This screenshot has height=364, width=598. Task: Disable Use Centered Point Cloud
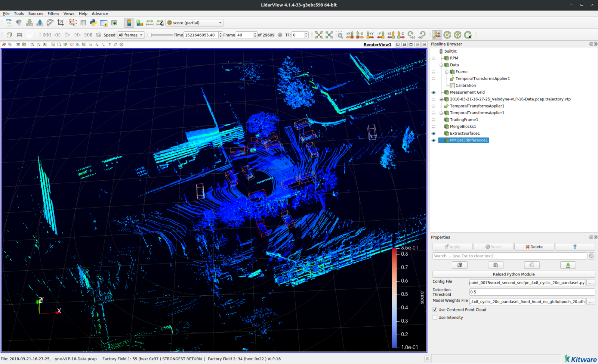(x=435, y=309)
